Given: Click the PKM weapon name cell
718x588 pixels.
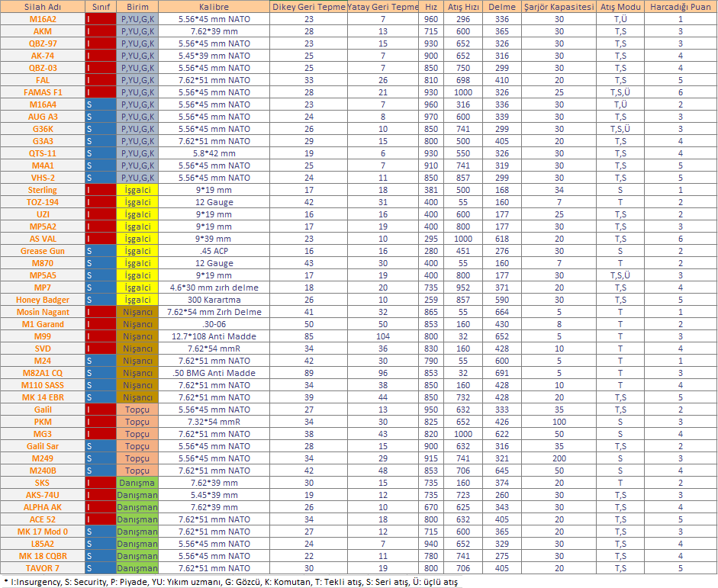Looking at the screenshot, I should click(x=43, y=422).
